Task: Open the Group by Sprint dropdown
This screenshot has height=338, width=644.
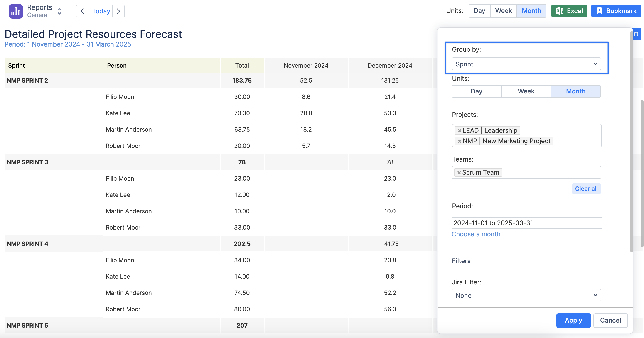Action: click(x=526, y=64)
